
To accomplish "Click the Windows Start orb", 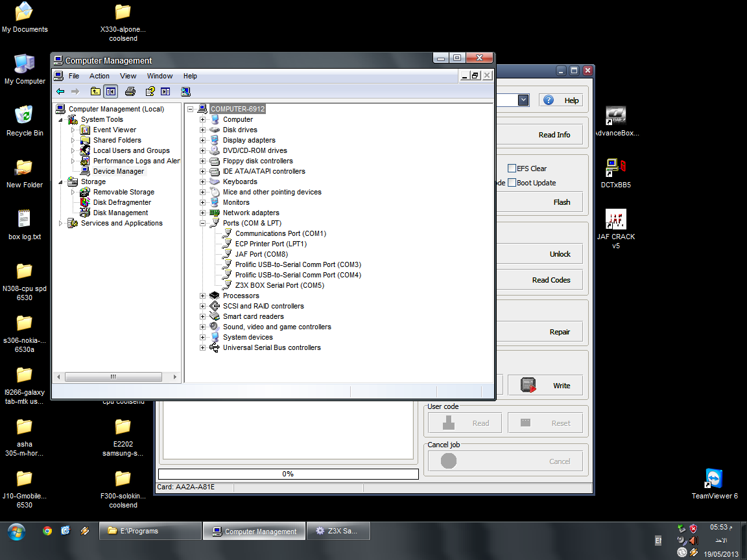I will (16, 531).
